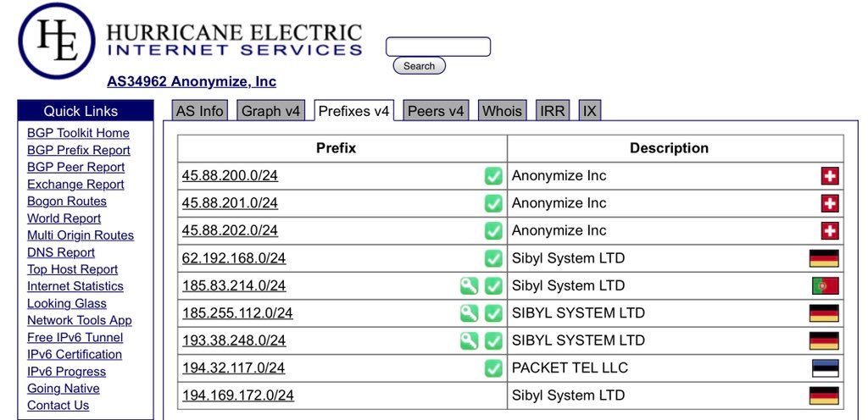868x420 pixels.
Task: Click the key icon for 185.255.112.0/24
Action: 469,313
